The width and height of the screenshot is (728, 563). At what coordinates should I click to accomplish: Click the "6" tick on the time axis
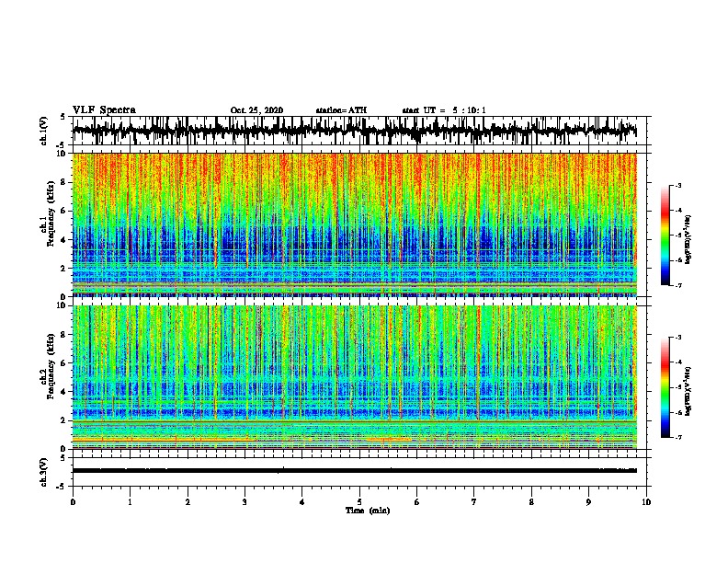click(x=417, y=502)
